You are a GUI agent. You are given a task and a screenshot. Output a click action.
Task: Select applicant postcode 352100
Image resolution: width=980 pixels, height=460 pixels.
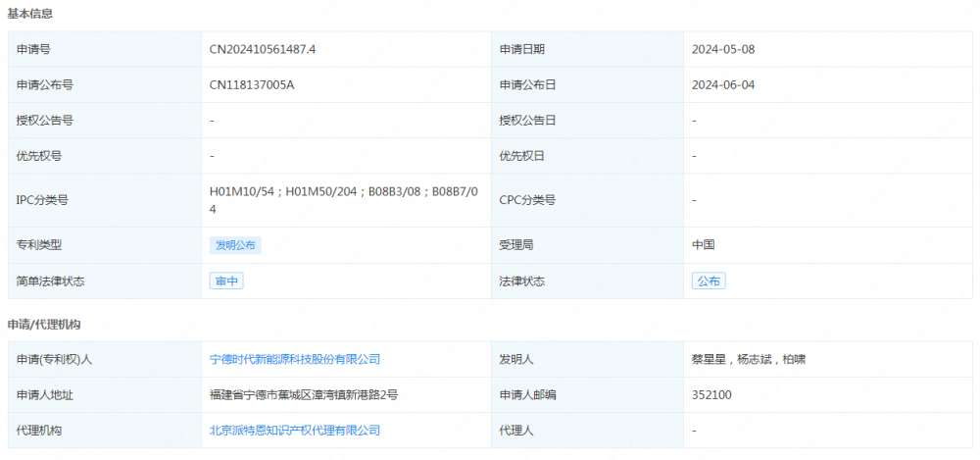[711, 395]
